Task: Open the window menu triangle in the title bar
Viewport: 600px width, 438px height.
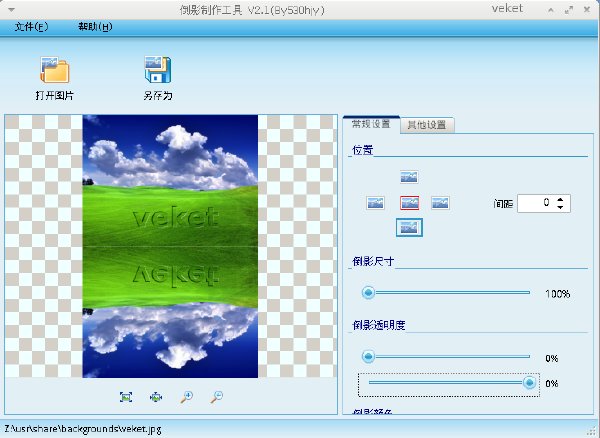Action: [11, 10]
